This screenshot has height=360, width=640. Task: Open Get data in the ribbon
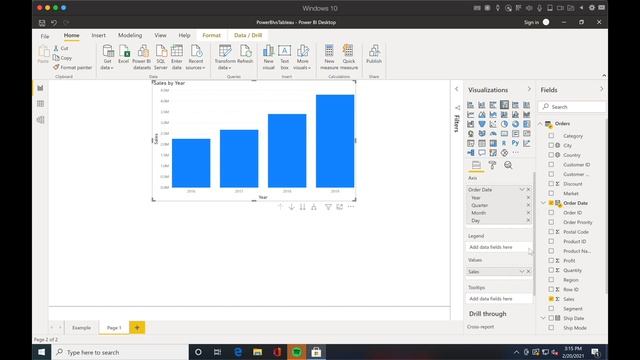(107, 57)
